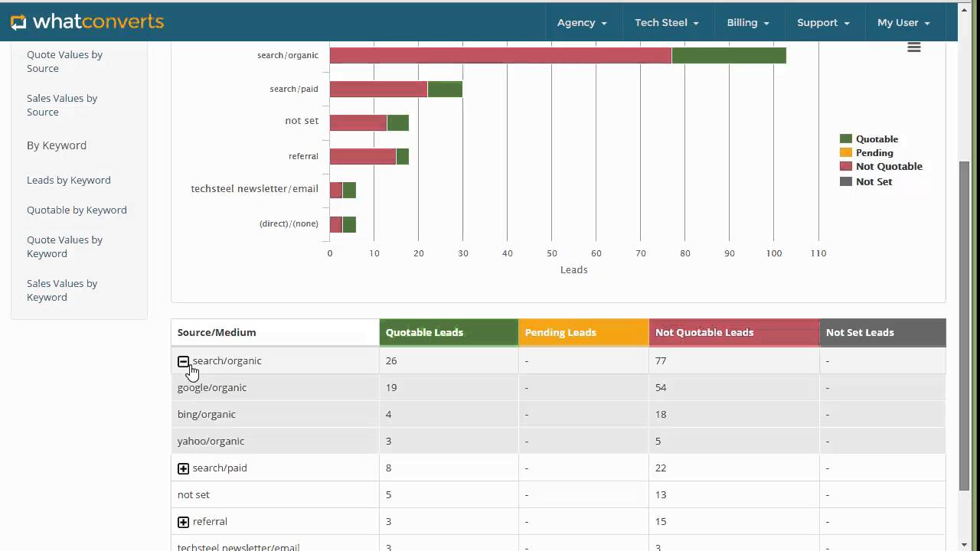
Task: Open the Support menu
Action: [823, 23]
